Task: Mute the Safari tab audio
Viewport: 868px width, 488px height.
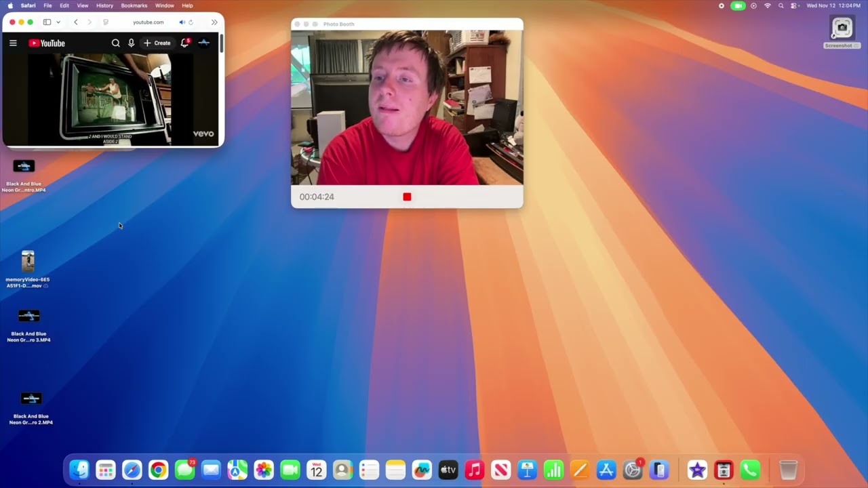Action: [x=182, y=22]
